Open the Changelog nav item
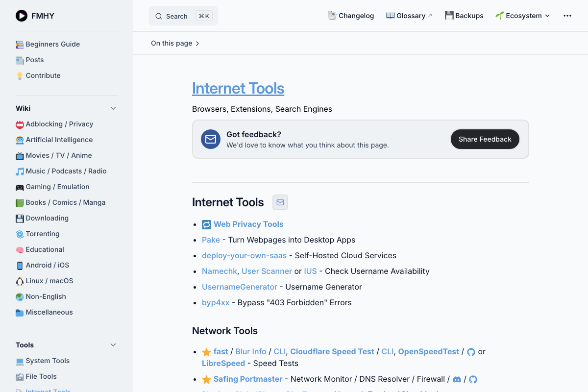This screenshot has height=392, width=588. coord(351,16)
